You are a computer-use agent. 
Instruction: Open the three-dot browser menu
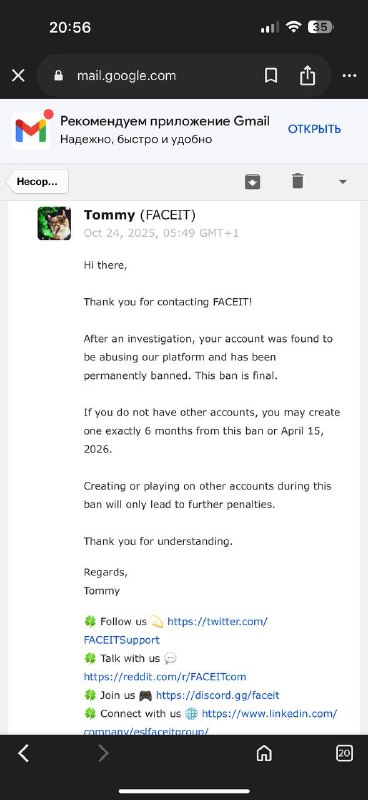click(x=350, y=76)
